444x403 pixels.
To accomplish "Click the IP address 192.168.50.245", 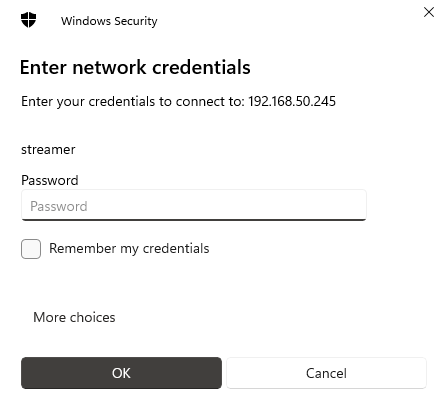I will pyautogui.click(x=292, y=101).
